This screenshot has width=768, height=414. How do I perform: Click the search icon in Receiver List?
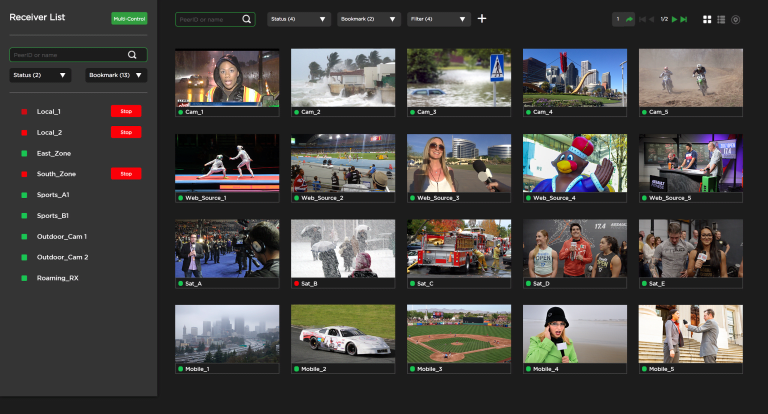point(132,55)
